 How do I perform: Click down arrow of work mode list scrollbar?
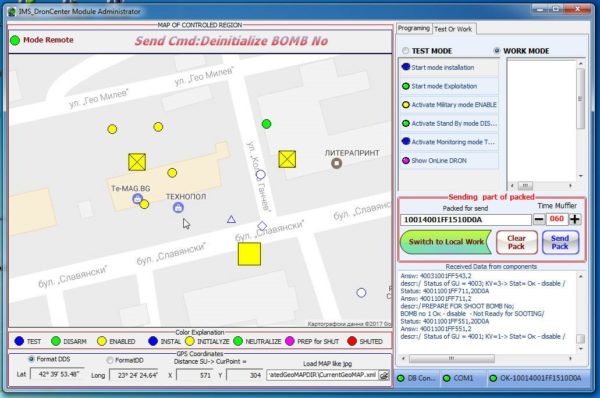coord(581,176)
